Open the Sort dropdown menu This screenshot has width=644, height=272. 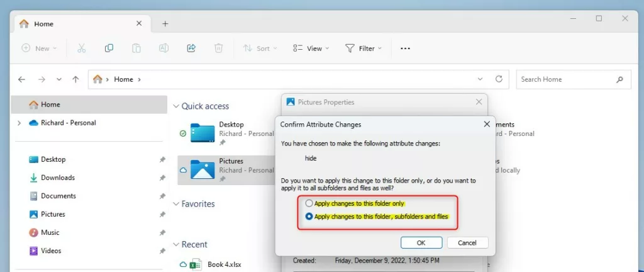(260, 48)
